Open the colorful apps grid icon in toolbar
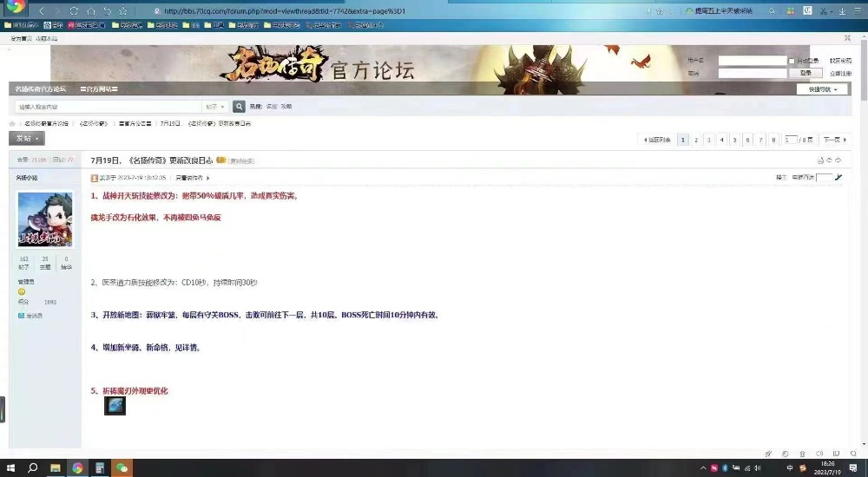This screenshot has height=477, width=868. click(x=791, y=11)
